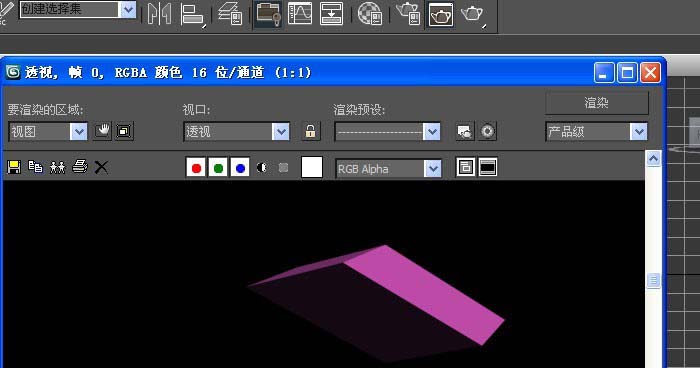The image size is (700, 368).
Task: Click the rendered pink object image
Action: tap(377, 304)
